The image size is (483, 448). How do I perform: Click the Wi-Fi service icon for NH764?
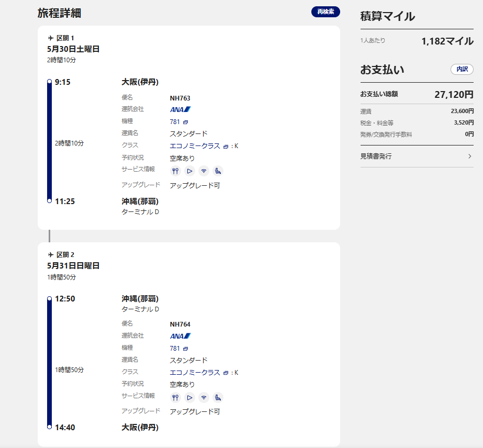(204, 397)
